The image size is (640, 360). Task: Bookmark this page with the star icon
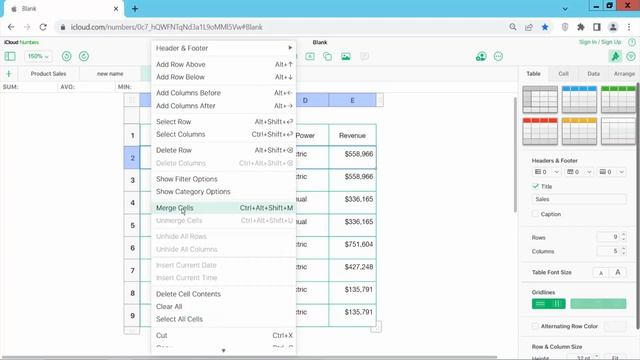pyautogui.click(x=545, y=27)
